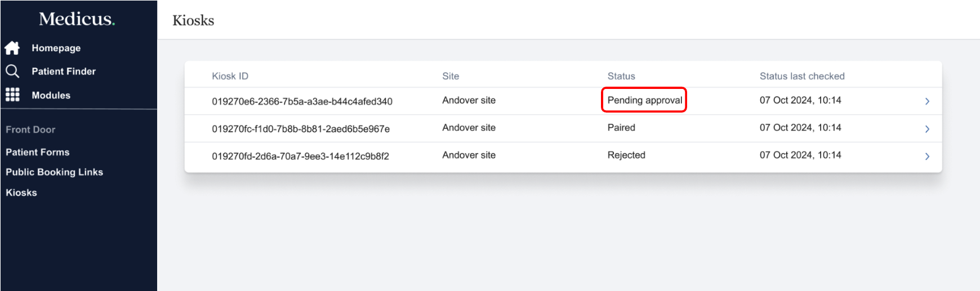This screenshot has width=980, height=291.
Task: Expand the Pending approval kiosk row chevron
Action: [x=927, y=101]
